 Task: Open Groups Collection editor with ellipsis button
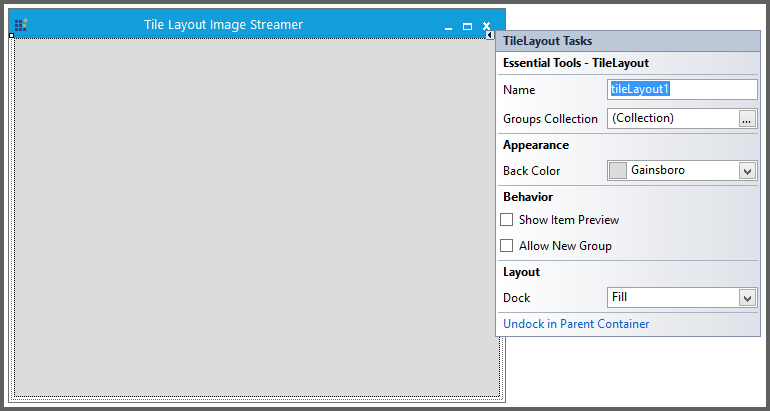point(747,119)
